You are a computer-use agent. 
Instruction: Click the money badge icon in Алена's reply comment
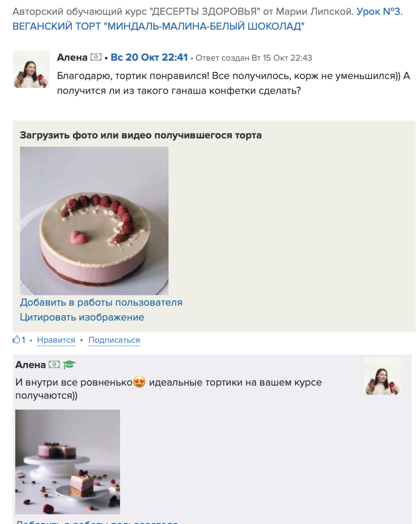point(54,364)
